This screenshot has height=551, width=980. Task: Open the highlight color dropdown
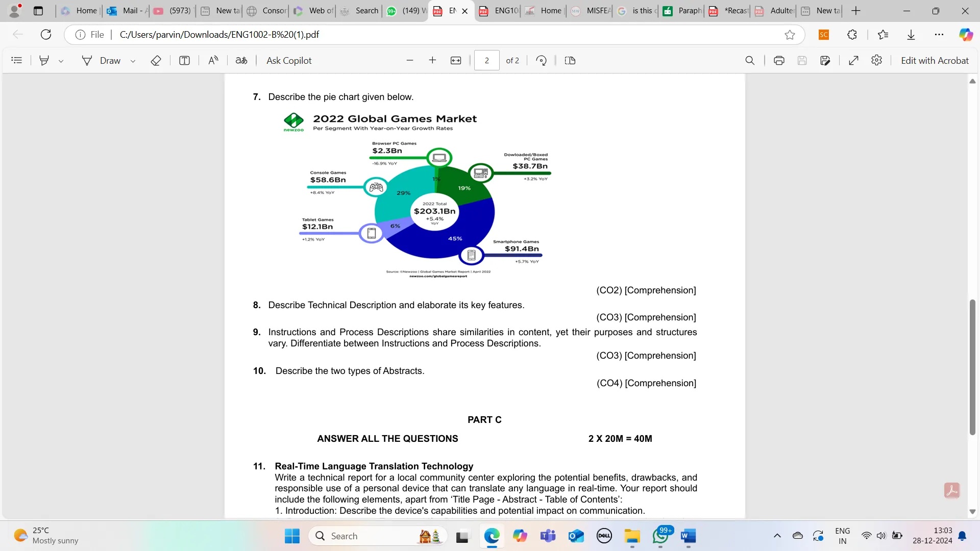click(x=61, y=60)
